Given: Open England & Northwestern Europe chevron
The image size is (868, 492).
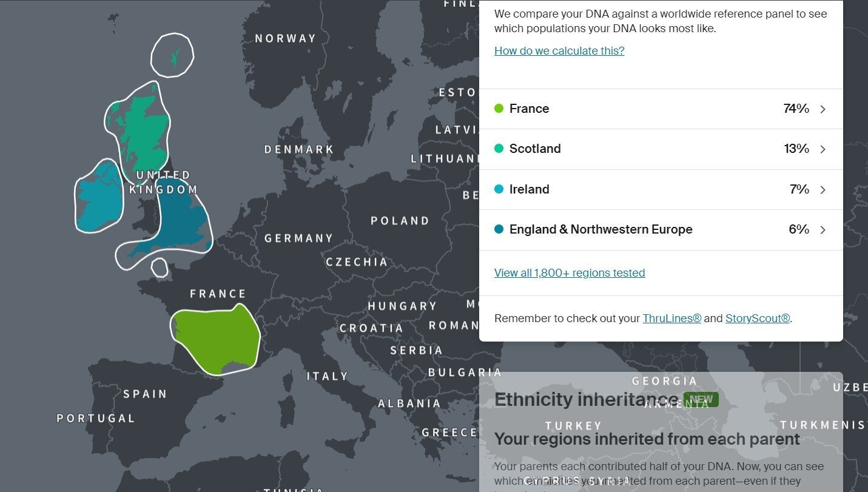Looking at the screenshot, I should pyautogui.click(x=823, y=230).
